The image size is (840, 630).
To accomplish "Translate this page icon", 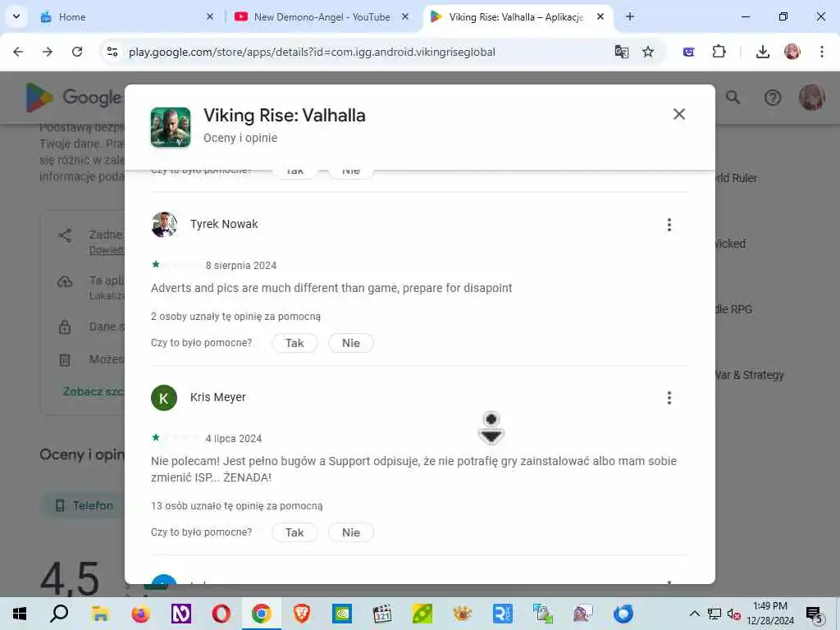I will coord(622,52).
